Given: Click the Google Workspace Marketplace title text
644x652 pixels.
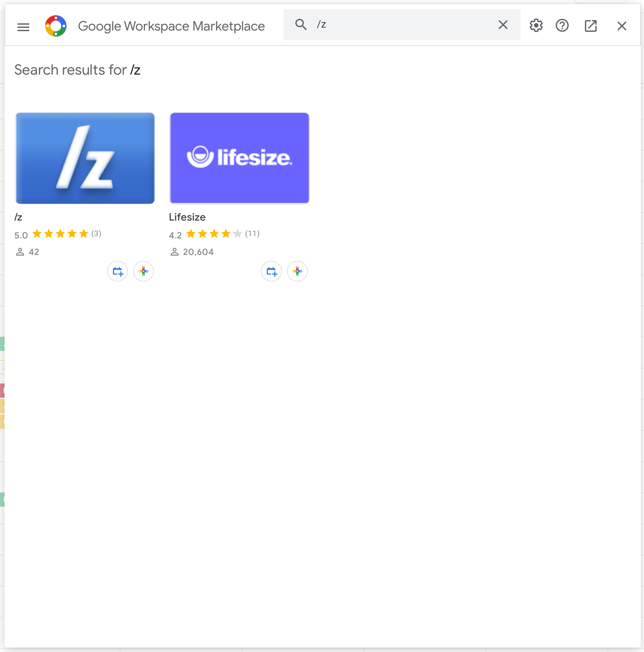Looking at the screenshot, I should tap(171, 26).
